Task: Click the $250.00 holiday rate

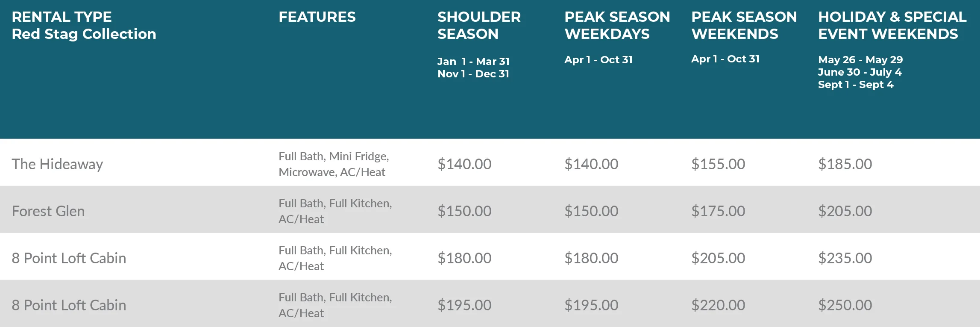Action: pyautogui.click(x=845, y=305)
